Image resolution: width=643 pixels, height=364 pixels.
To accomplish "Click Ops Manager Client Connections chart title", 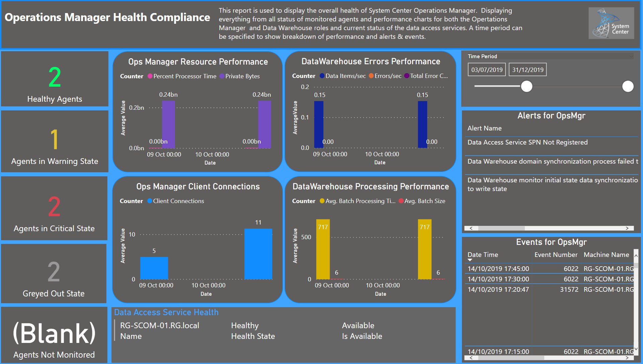I will coord(198,186).
